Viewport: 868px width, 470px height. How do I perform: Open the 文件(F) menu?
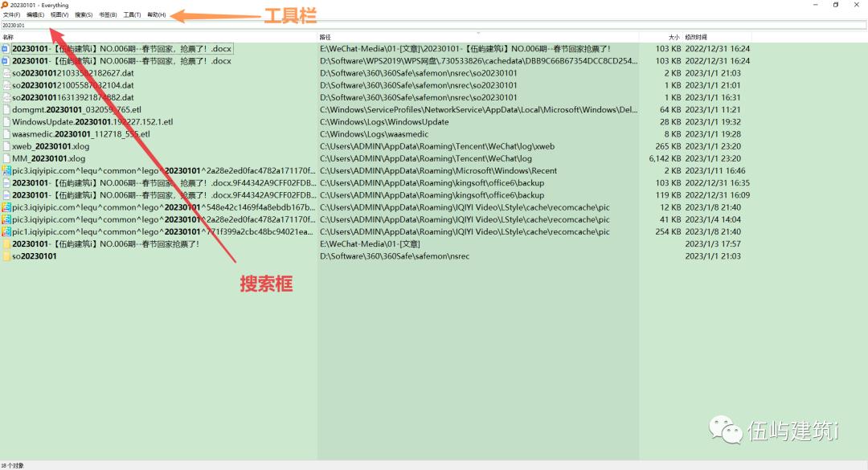[x=12, y=14]
